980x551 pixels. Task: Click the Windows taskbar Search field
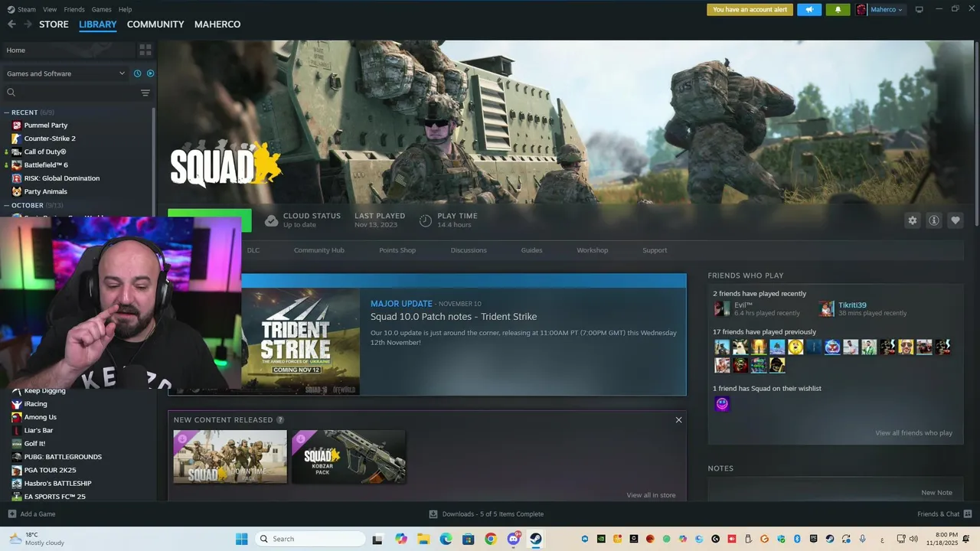click(x=310, y=539)
